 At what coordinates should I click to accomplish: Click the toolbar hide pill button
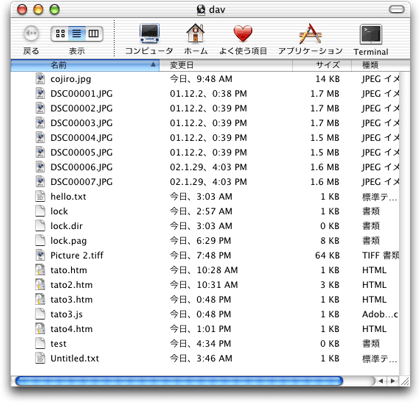pos(397,9)
